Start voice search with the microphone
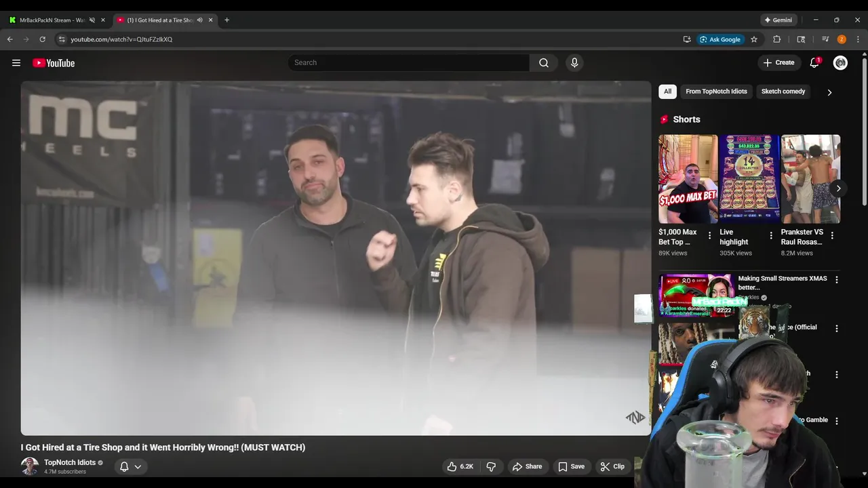This screenshot has width=868, height=488. 574,63
